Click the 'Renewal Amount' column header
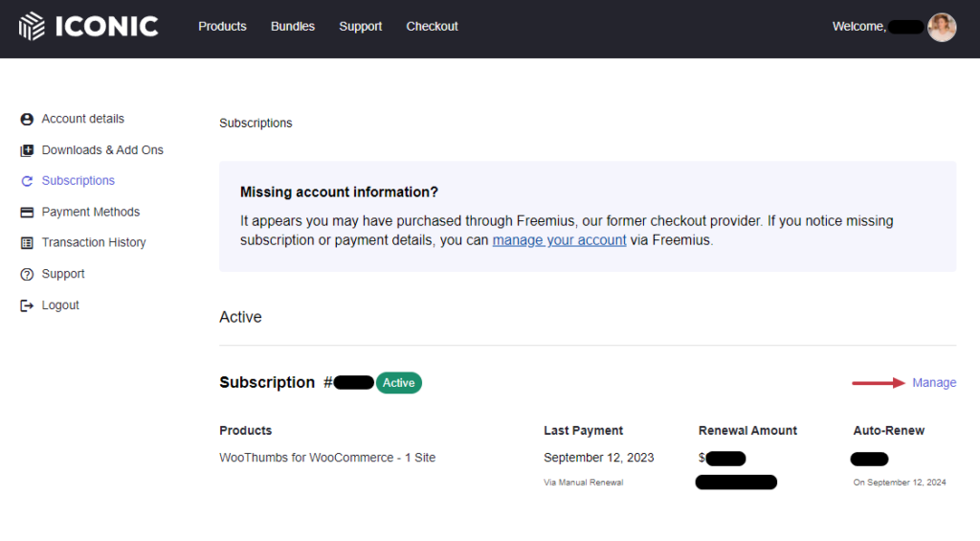Image resolution: width=980 pixels, height=541 pixels. (x=747, y=430)
